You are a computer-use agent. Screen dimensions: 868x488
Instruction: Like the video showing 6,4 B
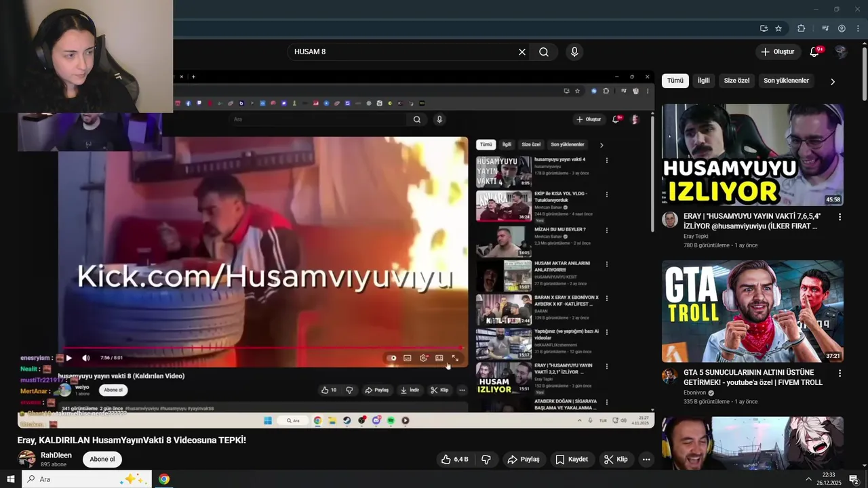coord(454,460)
